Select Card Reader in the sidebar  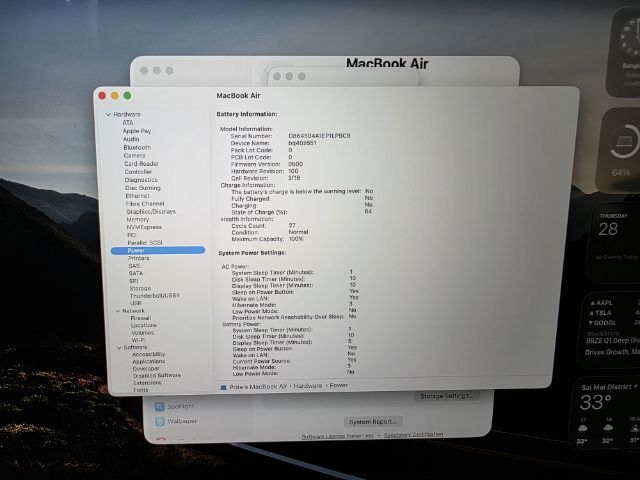pos(141,164)
